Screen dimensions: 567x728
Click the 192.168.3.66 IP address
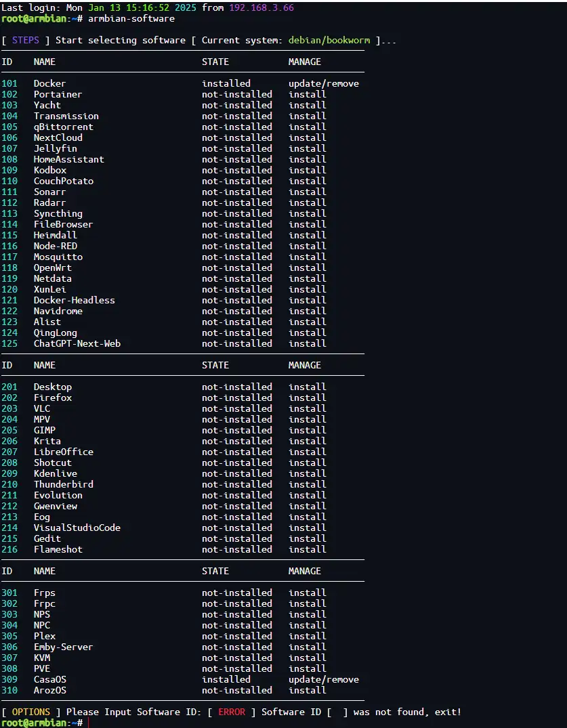pyautogui.click(x=263, y=7)
